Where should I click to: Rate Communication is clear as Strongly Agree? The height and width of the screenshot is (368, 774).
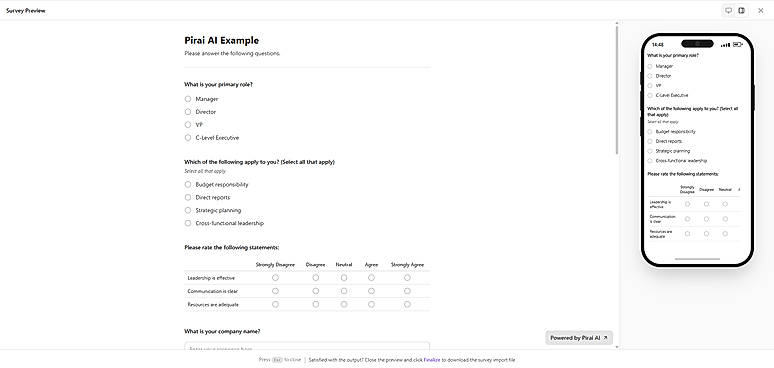click(x=407, y=291)
